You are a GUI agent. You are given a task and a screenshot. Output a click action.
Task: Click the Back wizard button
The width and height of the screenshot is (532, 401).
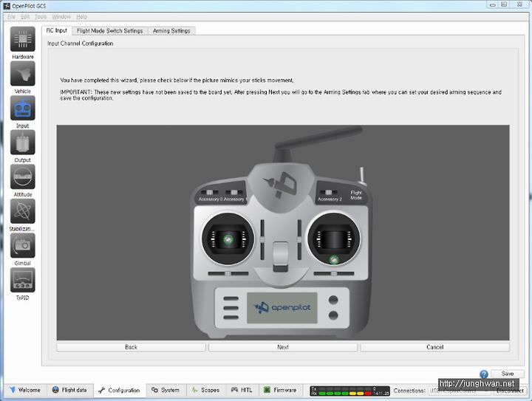pyautogui.click(x=131, y=347)
